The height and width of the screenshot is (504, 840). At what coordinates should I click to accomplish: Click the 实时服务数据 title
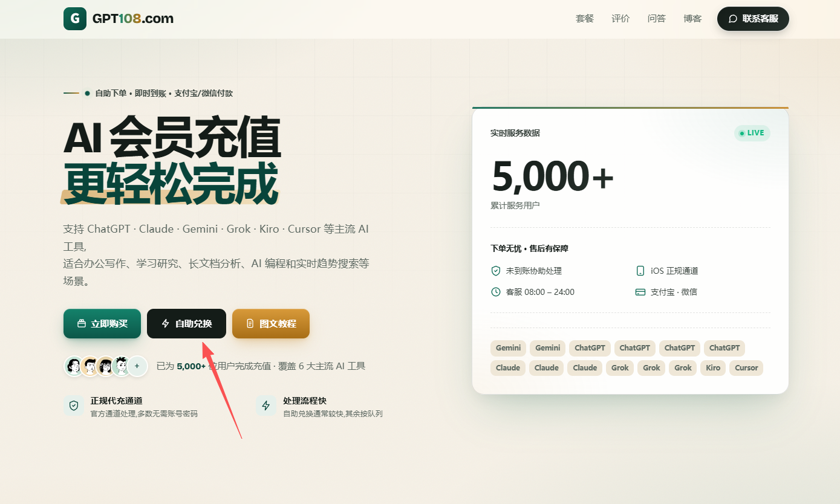coord(515,133)
